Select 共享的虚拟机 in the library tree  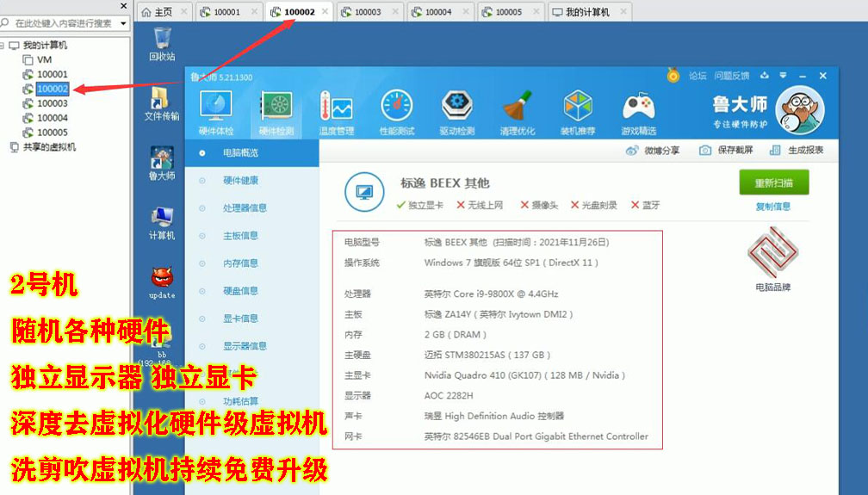tap(49, 147)
